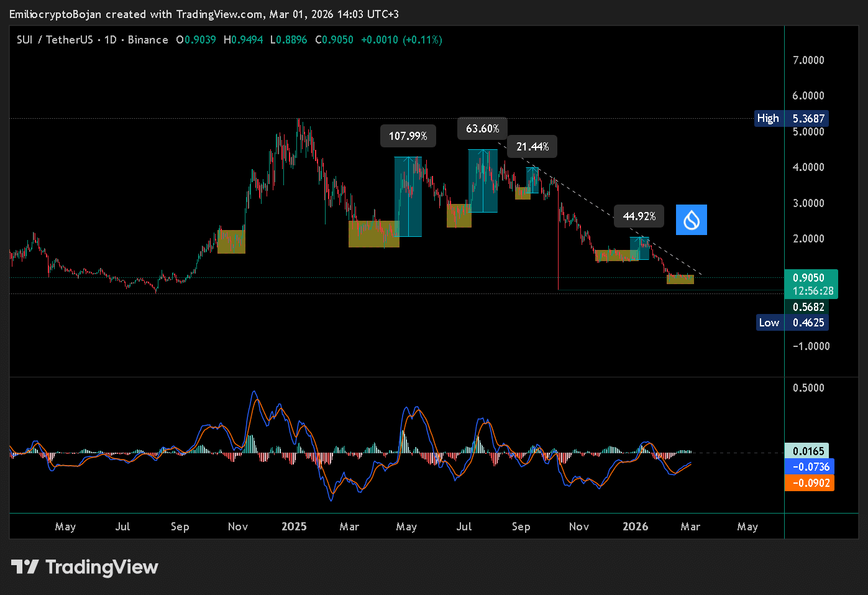
Task: Click the TradingView logo watermark
Action: point(85,566)
